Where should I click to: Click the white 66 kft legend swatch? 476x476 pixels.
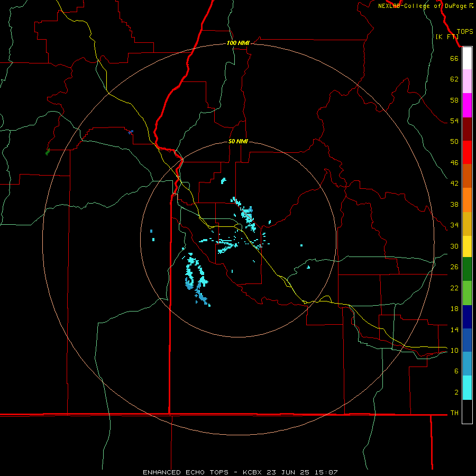(467, 58)
